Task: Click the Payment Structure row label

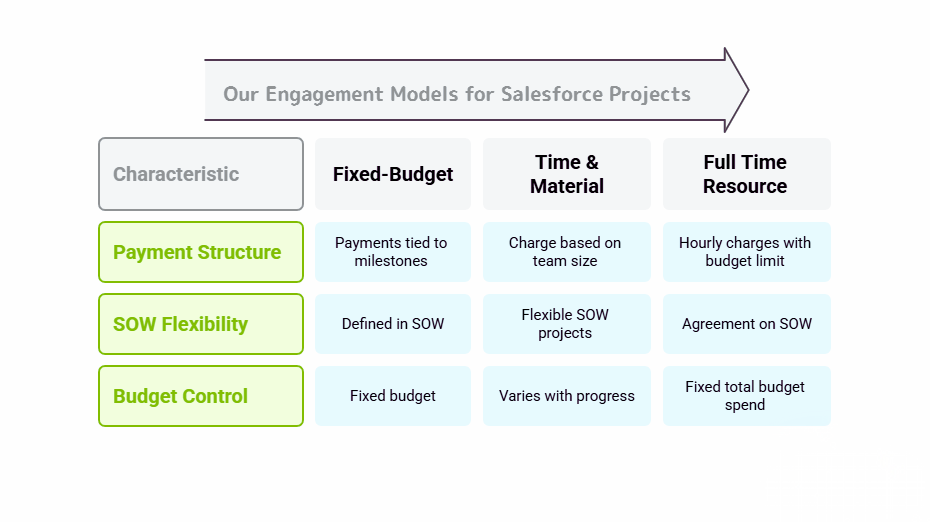Action: (200, 252)
